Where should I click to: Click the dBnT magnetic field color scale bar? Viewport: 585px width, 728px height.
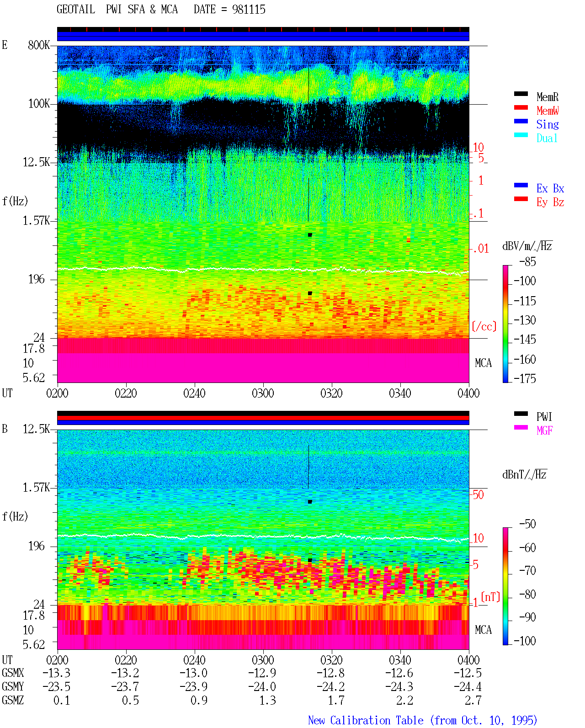(x=505, y=586)
